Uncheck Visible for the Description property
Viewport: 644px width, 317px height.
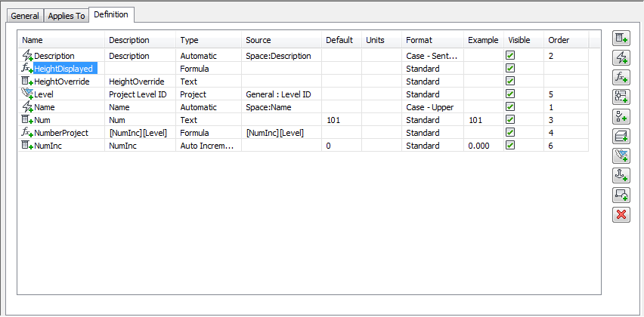coord(510,56)
